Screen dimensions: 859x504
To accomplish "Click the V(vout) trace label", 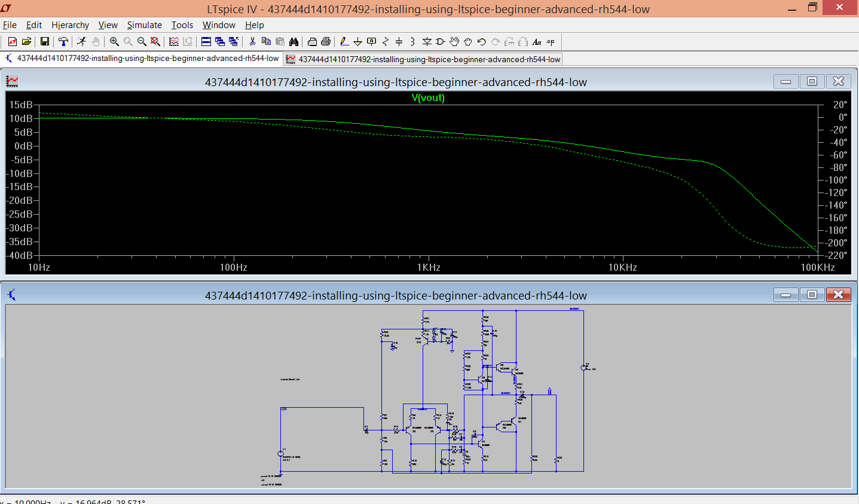I will tap(428, 98).
